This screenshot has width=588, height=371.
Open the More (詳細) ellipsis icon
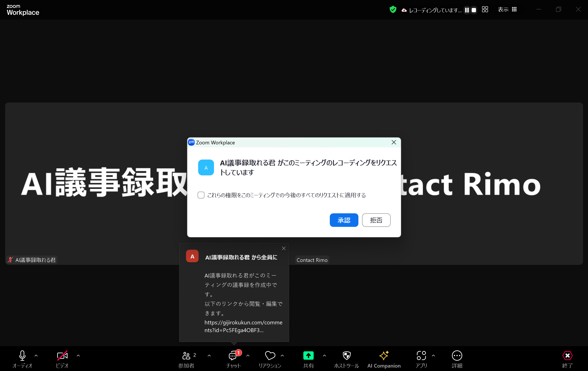[x=457, y=356]
